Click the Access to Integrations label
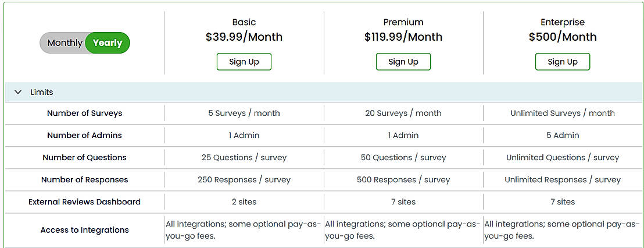Viewport: 644px width, 248px height. coord(85,230)
